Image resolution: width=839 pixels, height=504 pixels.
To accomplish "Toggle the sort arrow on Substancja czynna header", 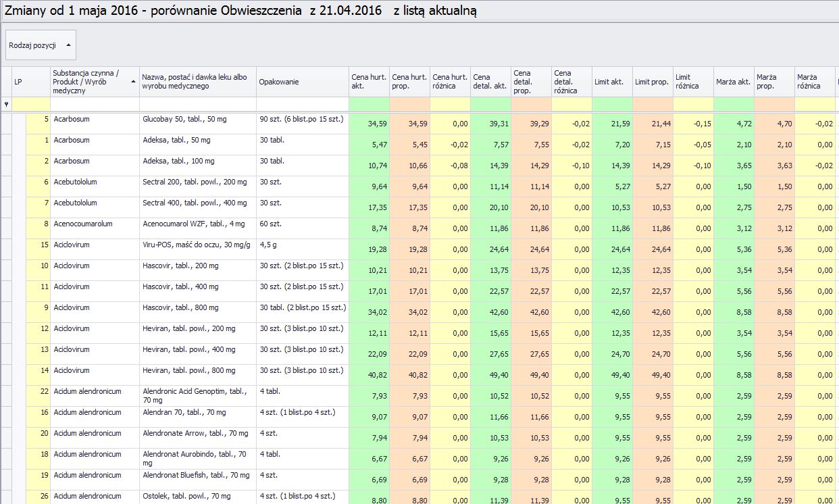I will [133, 82].
